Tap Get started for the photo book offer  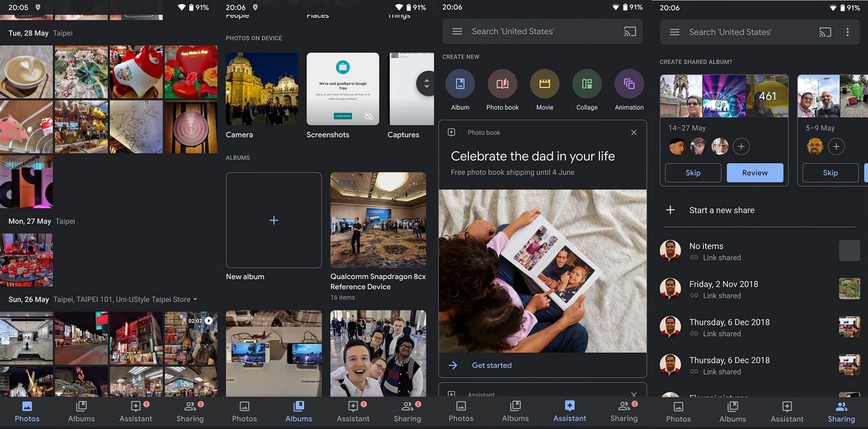491,365
